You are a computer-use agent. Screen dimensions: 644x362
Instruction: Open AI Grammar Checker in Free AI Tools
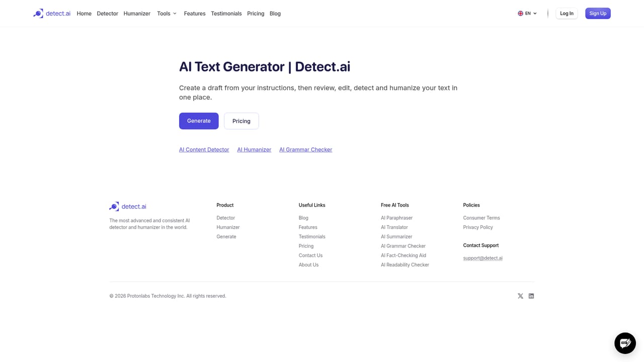coord(403,246)
